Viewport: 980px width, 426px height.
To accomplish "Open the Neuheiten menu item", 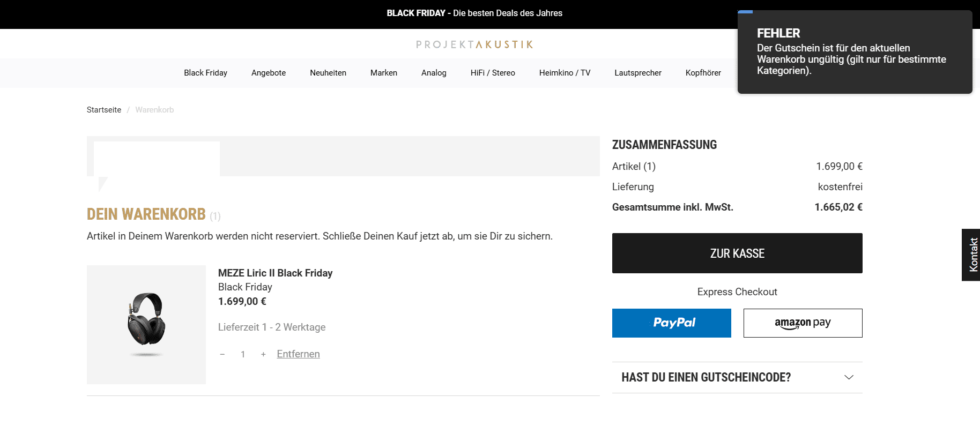I will tap(328, 73).
